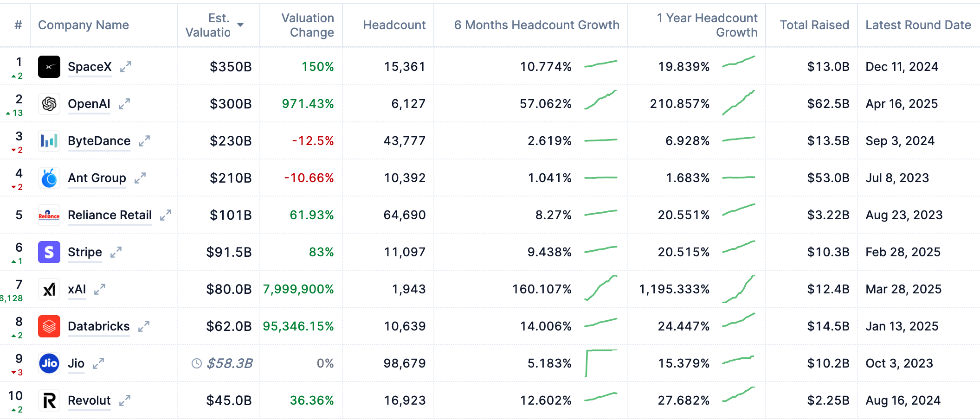Click the xAI company logo
This screenshot has height=419, width=980.
point(49,289)
